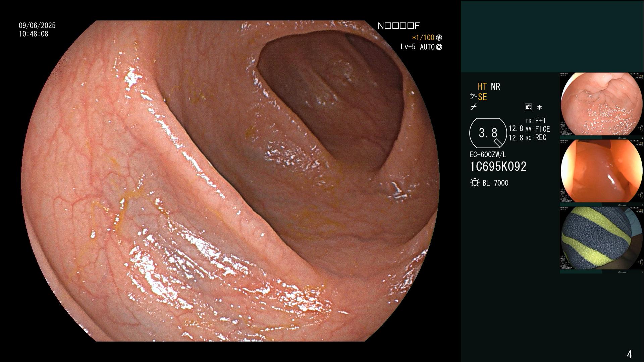Click the HT indicator label
The height and width of the screenshot is (362, 644).
tap(482, 86)
